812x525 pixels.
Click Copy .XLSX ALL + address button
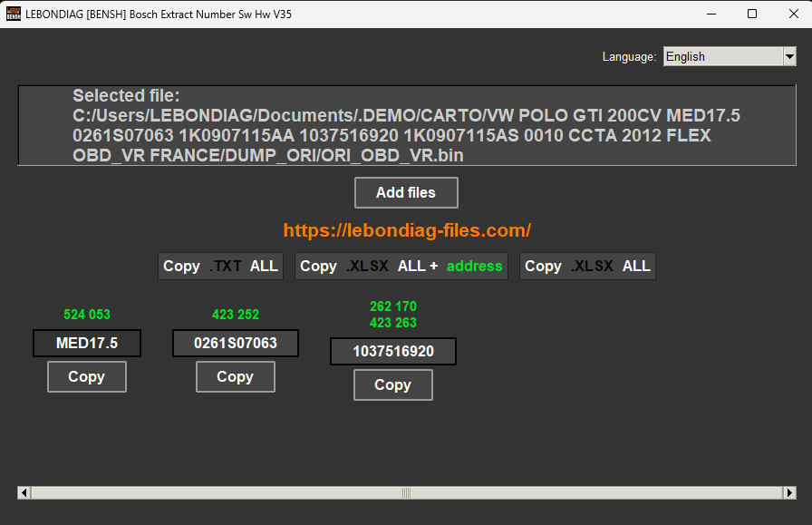tap(401, 266)
